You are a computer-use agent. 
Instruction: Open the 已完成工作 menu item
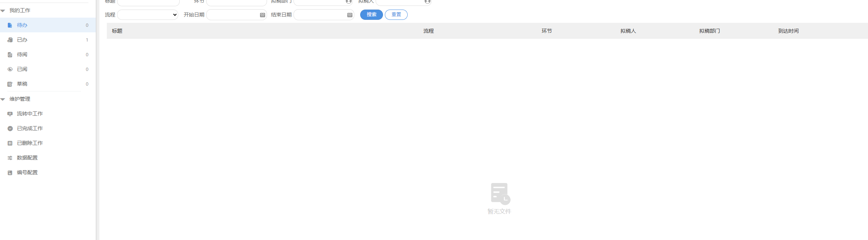pyautogui.click(x=48, y=128)
